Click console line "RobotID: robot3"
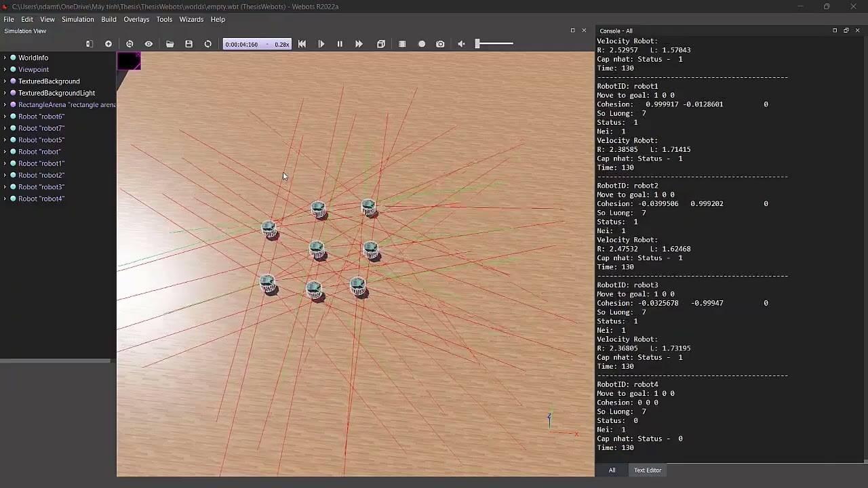This screenshot has height=488, width=868. point(627,285)
